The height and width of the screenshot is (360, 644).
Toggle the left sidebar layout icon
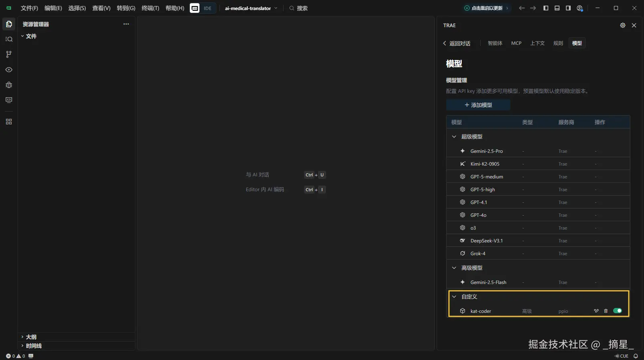point(546,8)
